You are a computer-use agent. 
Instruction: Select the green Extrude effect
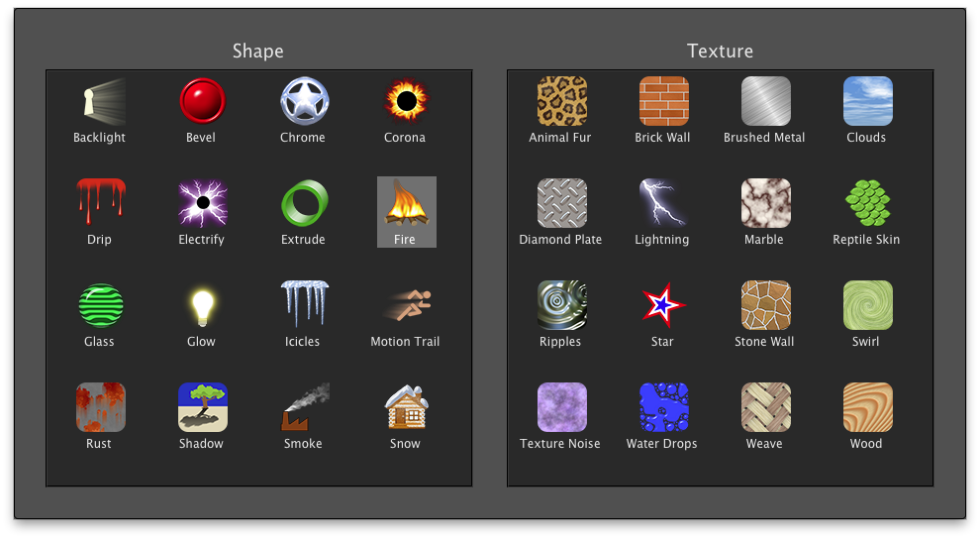304,204
